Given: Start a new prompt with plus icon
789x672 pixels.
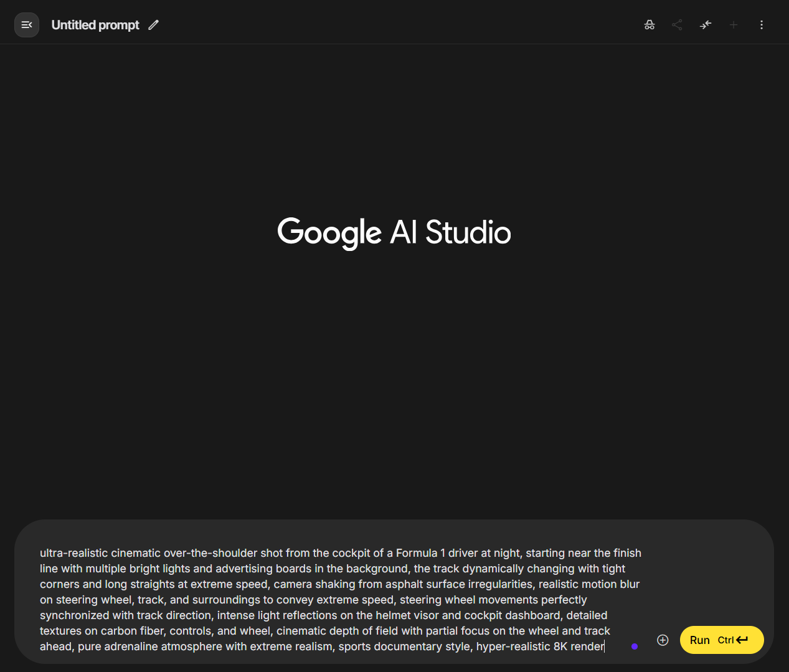Looking at the screenshot, I should [x=734, y=25].
